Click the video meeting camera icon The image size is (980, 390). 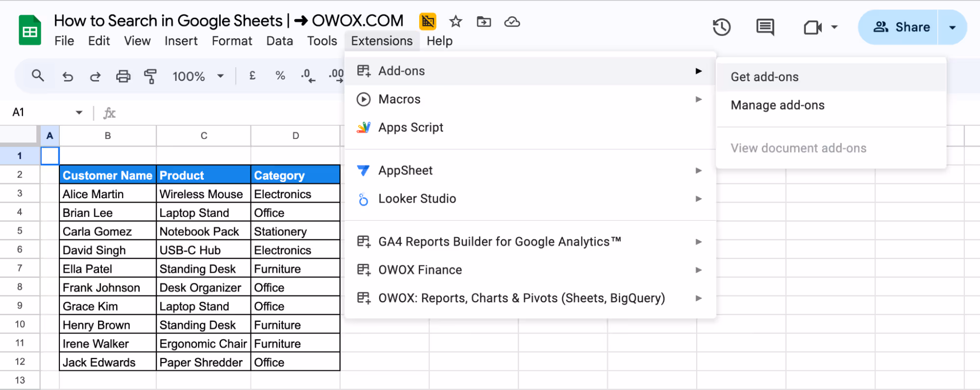pyautogui.click(x=812, y=27)
